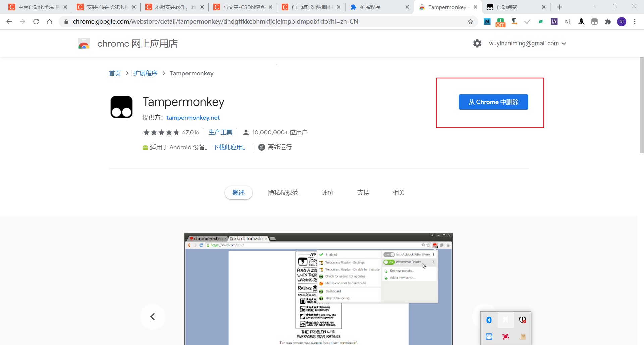Open the small green extension icon
644x345 pixels.
541,22
